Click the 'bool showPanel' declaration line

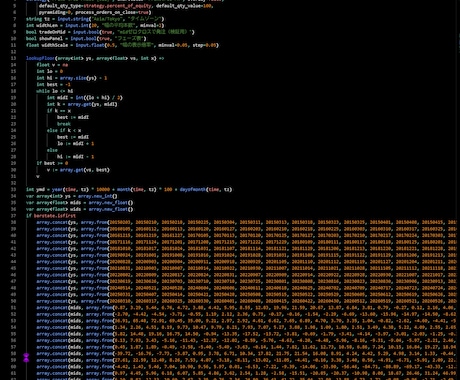[x=86, y=38]
